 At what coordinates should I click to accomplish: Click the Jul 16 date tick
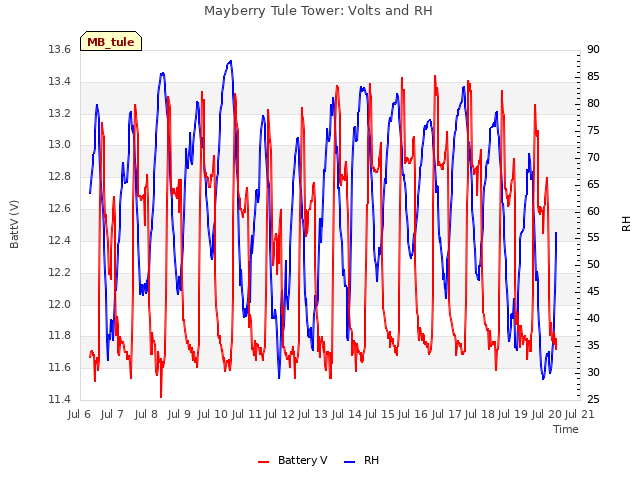pyautogui.click(x=413, y=415)
